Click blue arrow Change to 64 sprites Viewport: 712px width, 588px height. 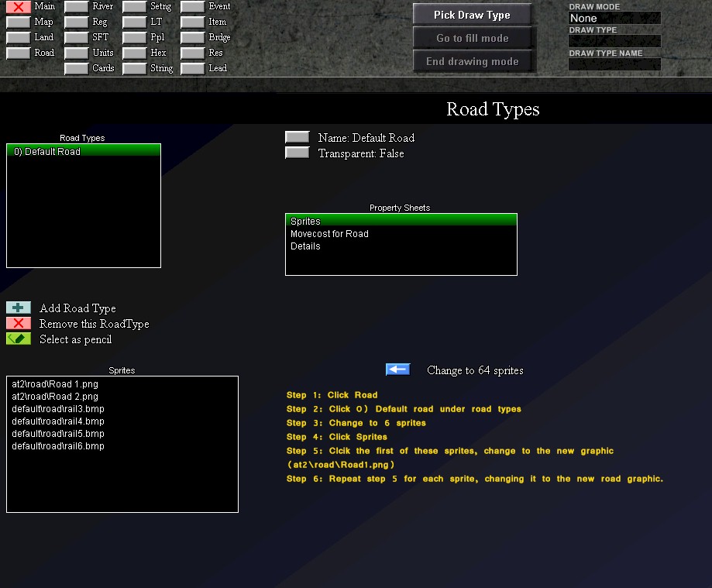click(x=397, y=369)
